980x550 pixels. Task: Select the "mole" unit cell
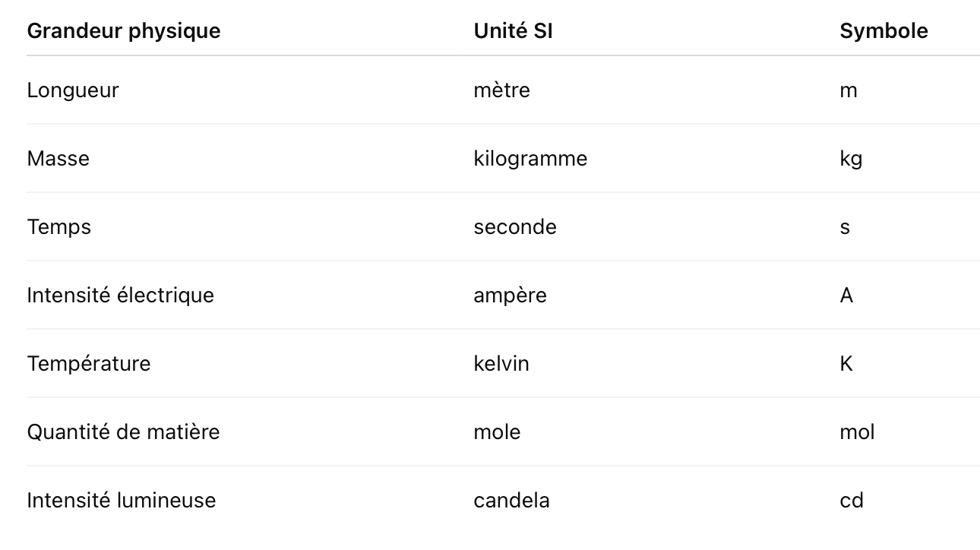click(497, 432)
